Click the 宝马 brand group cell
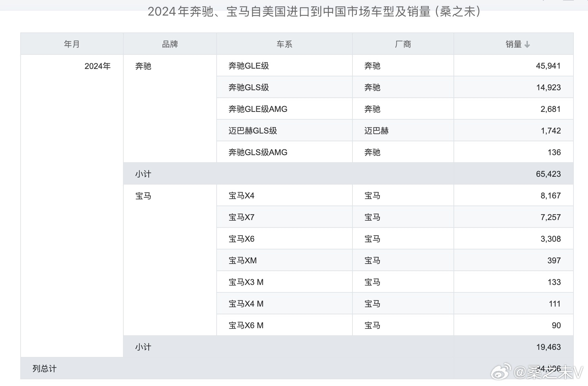 (170, 260)
